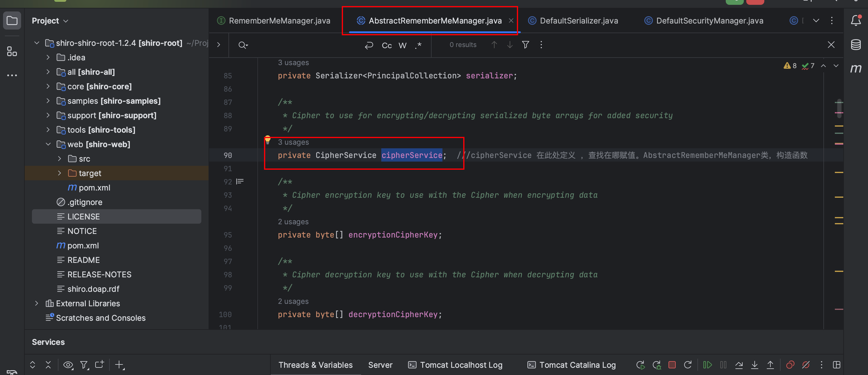Resume program execution
The image size is (868, 375).
[707, 365]
